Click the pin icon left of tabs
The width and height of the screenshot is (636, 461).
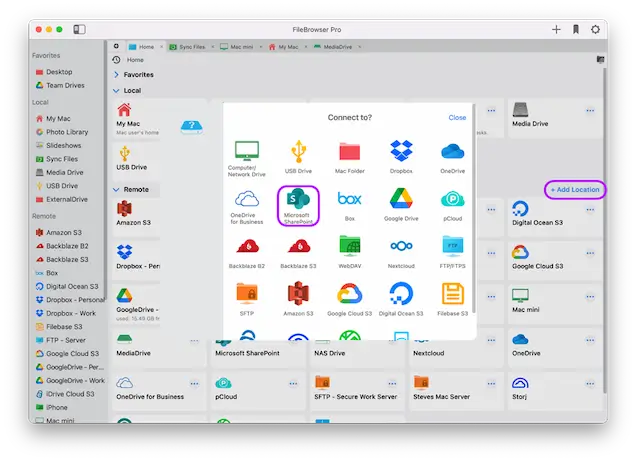click(116, 46)
